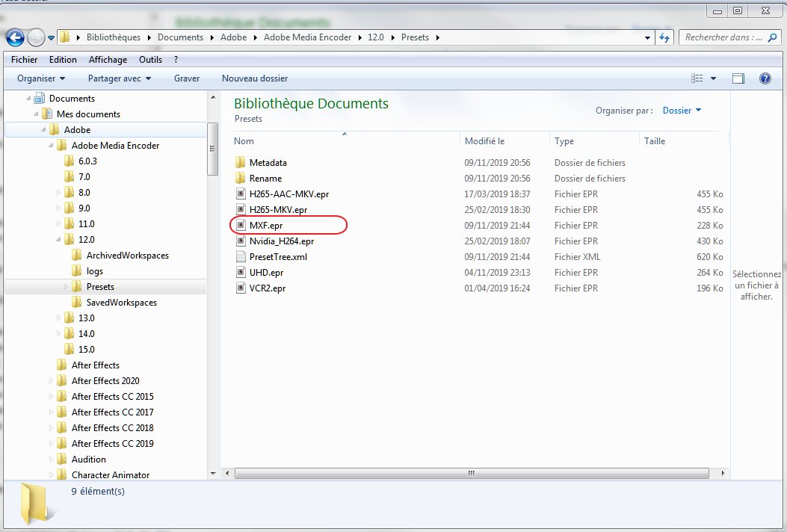Click the Forward navigation arrow button
Screen dimensions: 787x532
click(36, 37)
